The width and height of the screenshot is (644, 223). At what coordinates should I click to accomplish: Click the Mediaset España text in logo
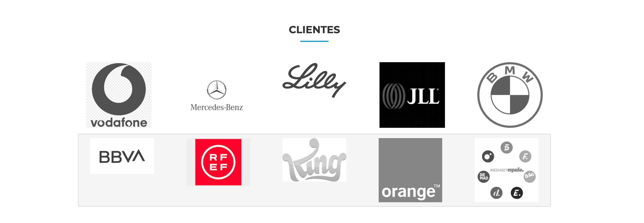click(507, 170)
